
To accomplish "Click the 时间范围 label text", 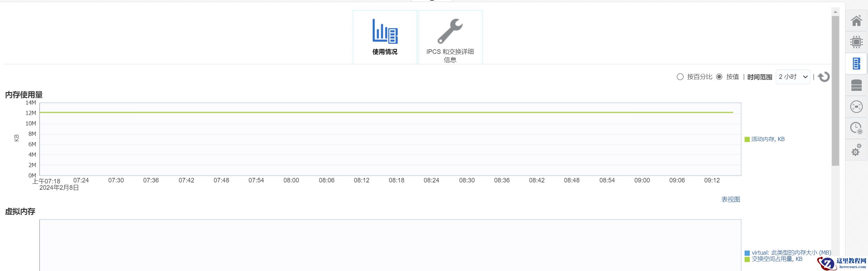I will tap(760, 77).
